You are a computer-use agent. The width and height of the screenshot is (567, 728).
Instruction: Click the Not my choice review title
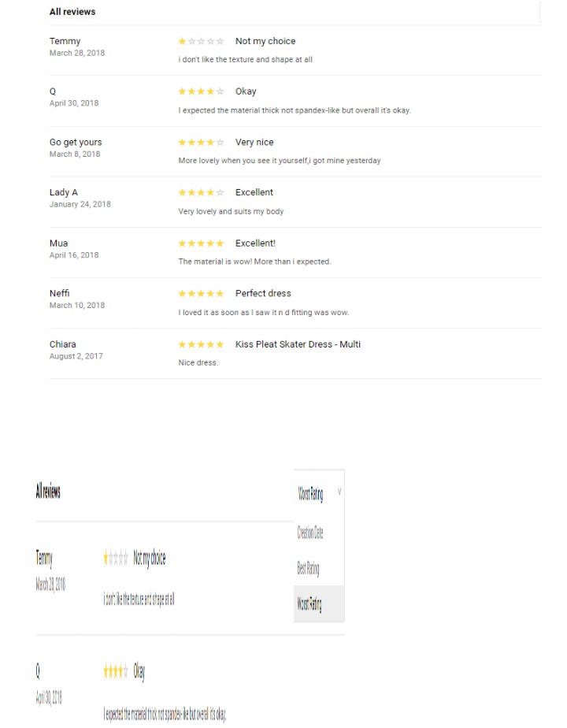[265, 41]
